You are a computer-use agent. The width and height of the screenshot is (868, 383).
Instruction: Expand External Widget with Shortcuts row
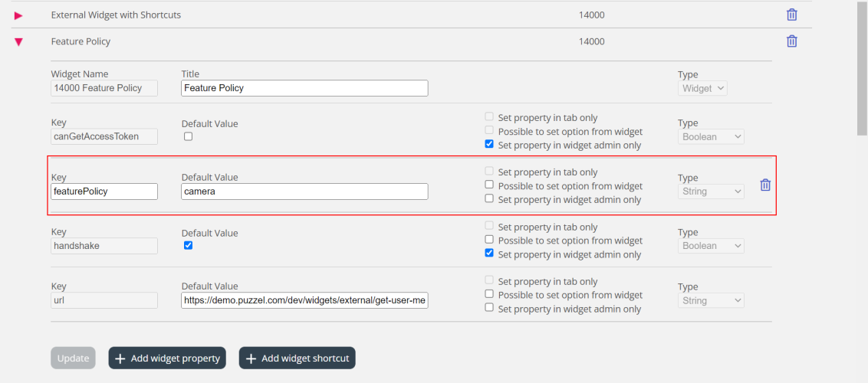(18, 15)
